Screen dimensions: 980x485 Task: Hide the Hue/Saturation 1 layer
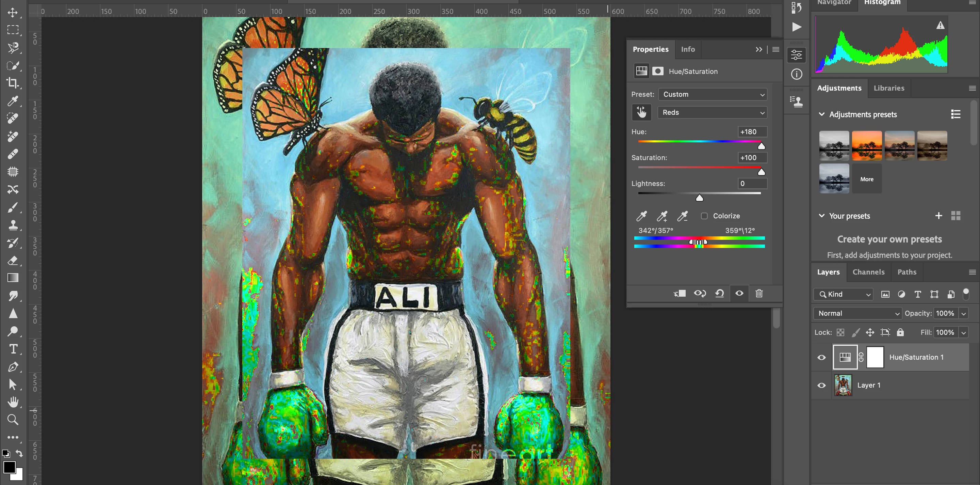coord(821,357)
